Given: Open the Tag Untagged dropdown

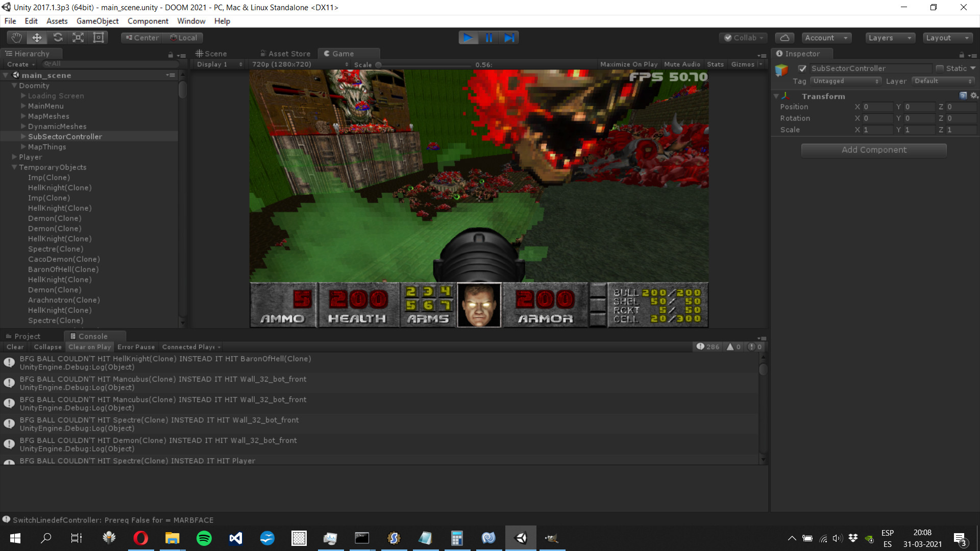Looking at the screenshot, I should click(x=846, y=81).
